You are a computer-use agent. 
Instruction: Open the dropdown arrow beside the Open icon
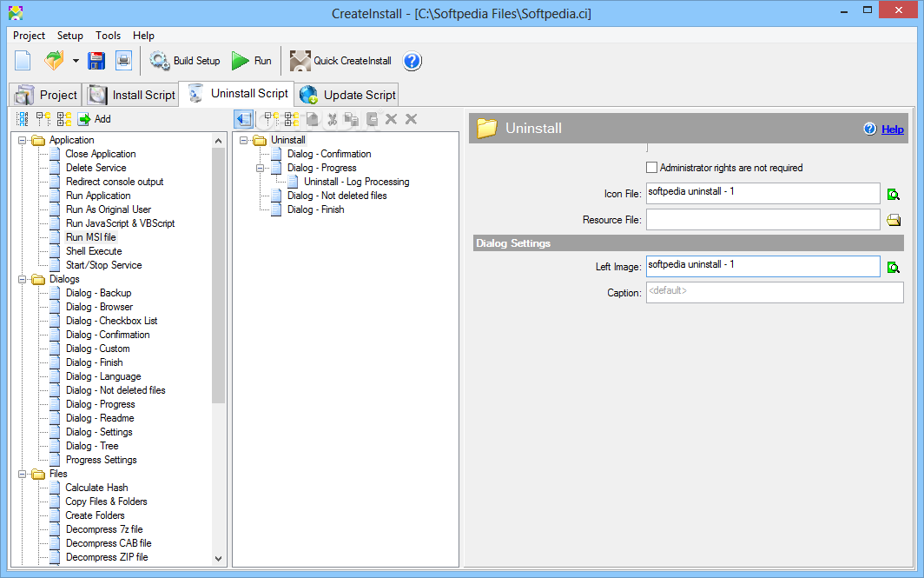pyautogui.click(x=76, y=61)
